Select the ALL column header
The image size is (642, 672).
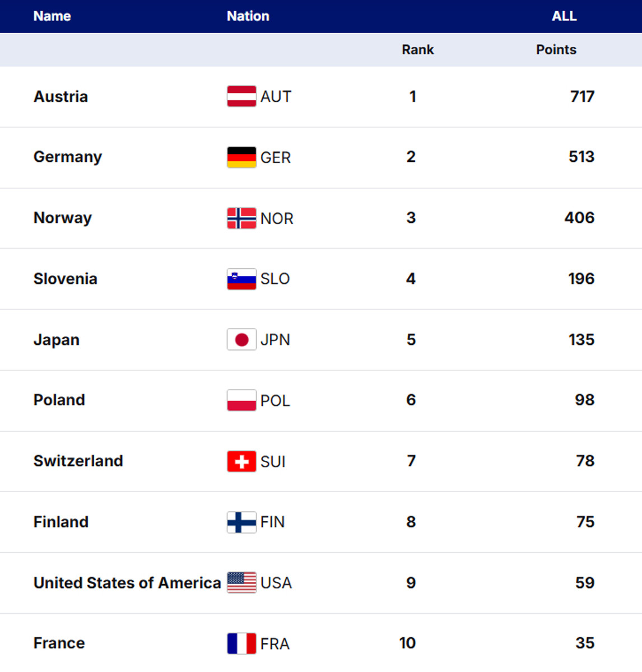coord(564,16)
